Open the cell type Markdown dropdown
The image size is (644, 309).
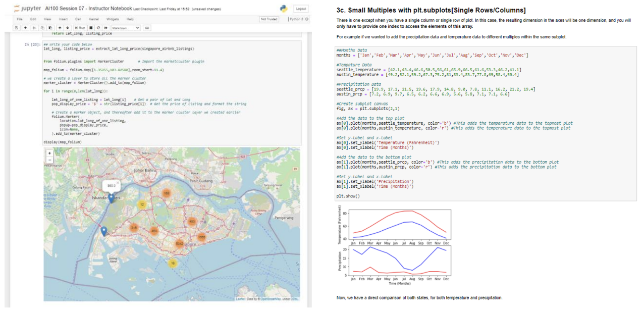tap(127, 28)
